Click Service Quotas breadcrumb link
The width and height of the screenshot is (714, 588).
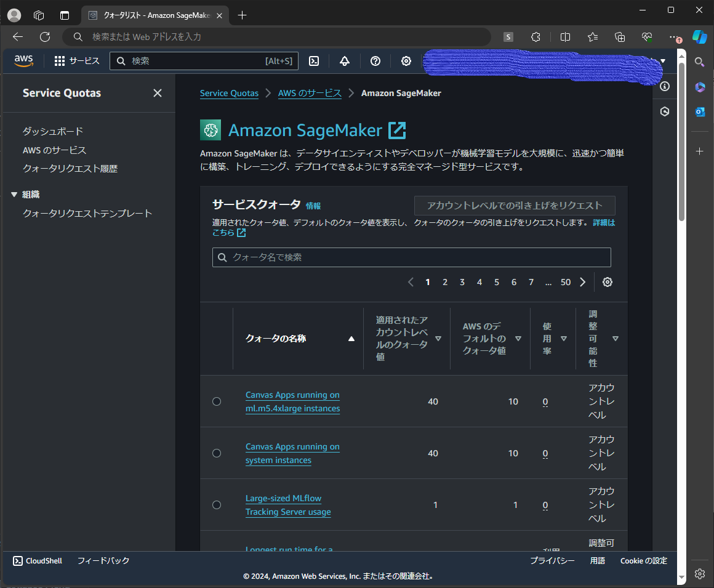point(229,94)
